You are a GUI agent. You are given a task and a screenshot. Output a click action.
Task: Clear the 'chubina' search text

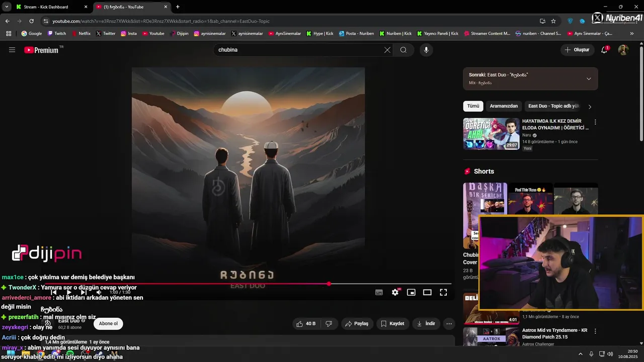click(387, 50)
